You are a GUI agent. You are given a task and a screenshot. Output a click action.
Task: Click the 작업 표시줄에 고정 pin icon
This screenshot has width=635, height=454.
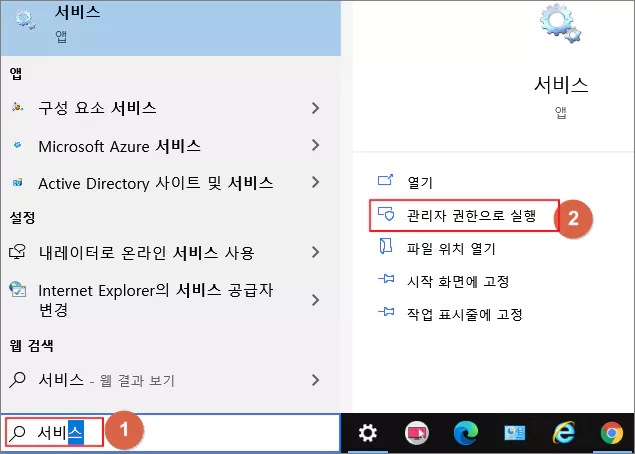pyautogui.click(x=386, y=311)
